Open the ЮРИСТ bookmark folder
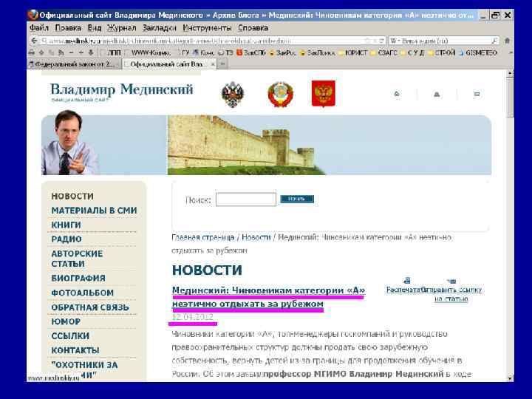Screen dimensions: 532x399 coord(353,52)
